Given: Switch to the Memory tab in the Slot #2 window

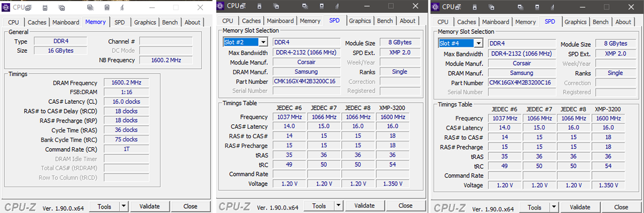Looking at the screenshot, I should 310,21.
